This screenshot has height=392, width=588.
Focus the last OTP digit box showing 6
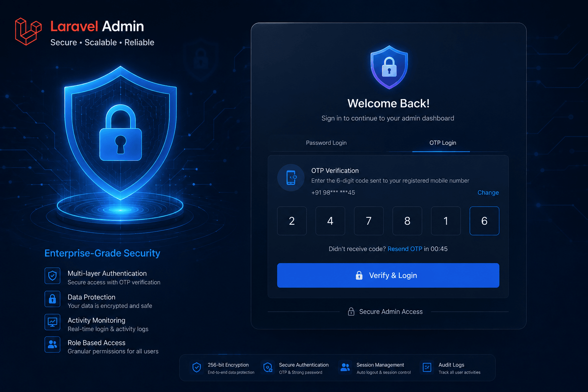(484, 221)
